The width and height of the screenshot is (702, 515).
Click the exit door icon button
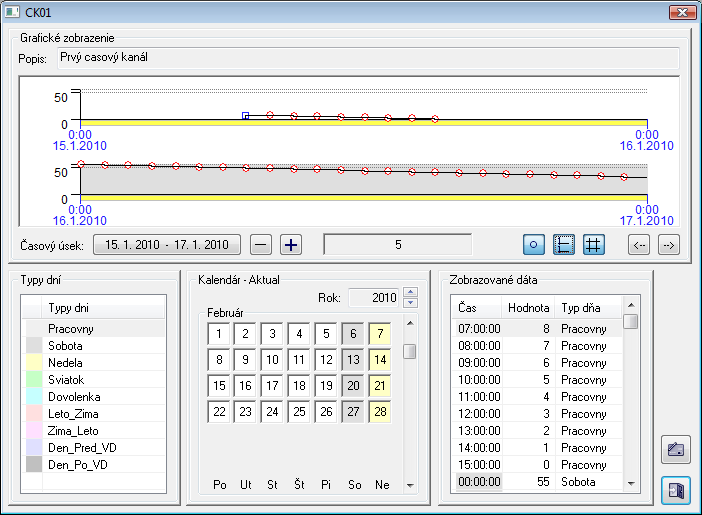(x=676, y=491)
